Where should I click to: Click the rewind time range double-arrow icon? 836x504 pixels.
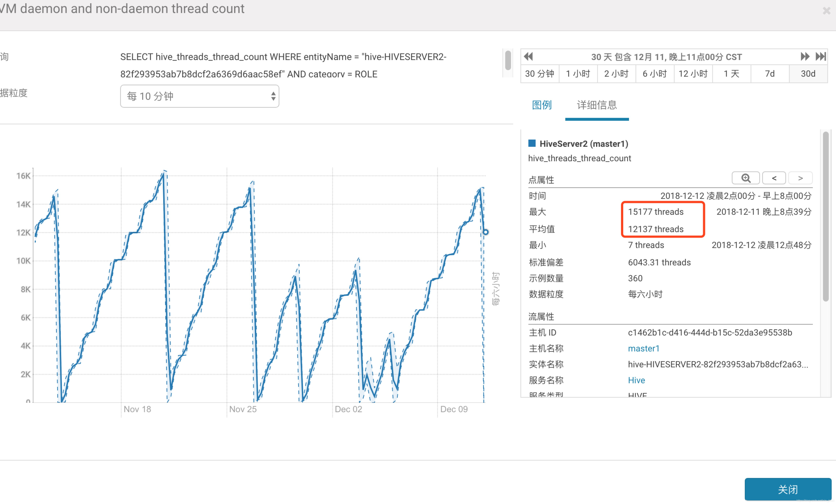click(x=528, y=56)
